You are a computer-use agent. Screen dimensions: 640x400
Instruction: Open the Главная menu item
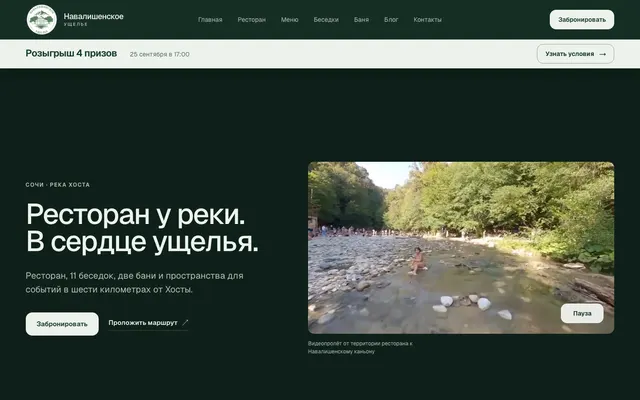210,20
